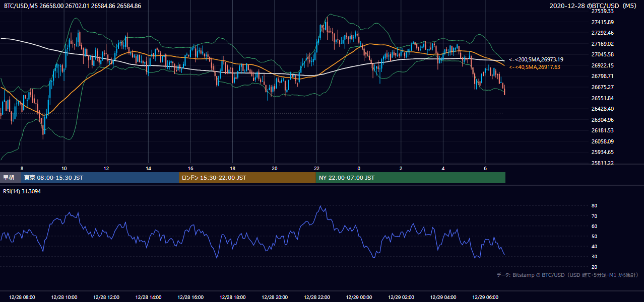Image resolution: width=644 pixels, height=302 pixels.
Task: Click RSI scale level 80
Action: (594, 206)
